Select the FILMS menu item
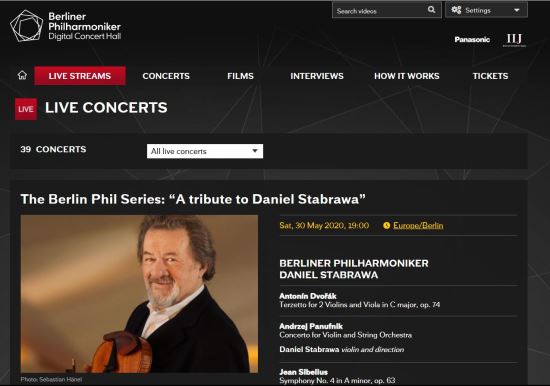 click(240, 76)
